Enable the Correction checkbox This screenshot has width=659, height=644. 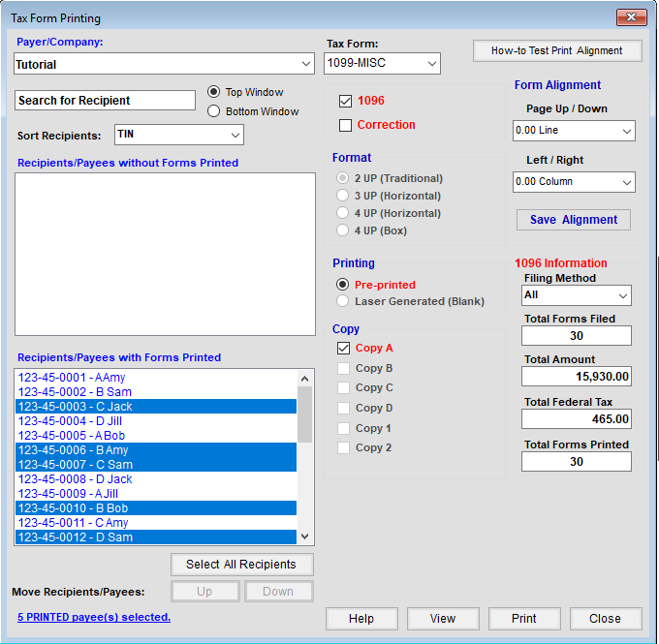[345, 125]
